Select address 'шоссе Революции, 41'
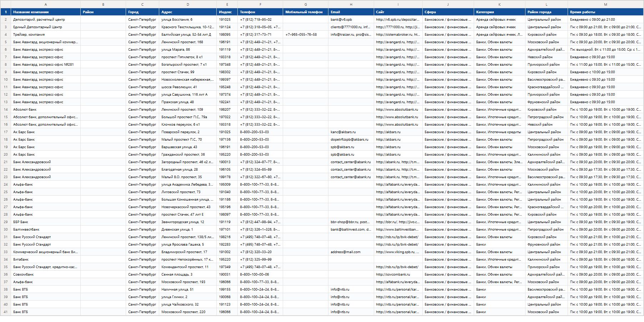 point(188,87)
